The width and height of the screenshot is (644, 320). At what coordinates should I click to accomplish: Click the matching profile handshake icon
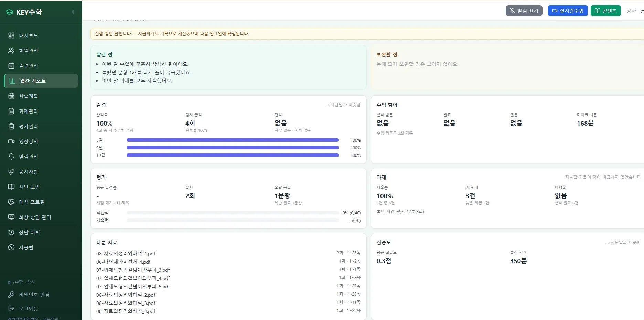tap(11, 202)
